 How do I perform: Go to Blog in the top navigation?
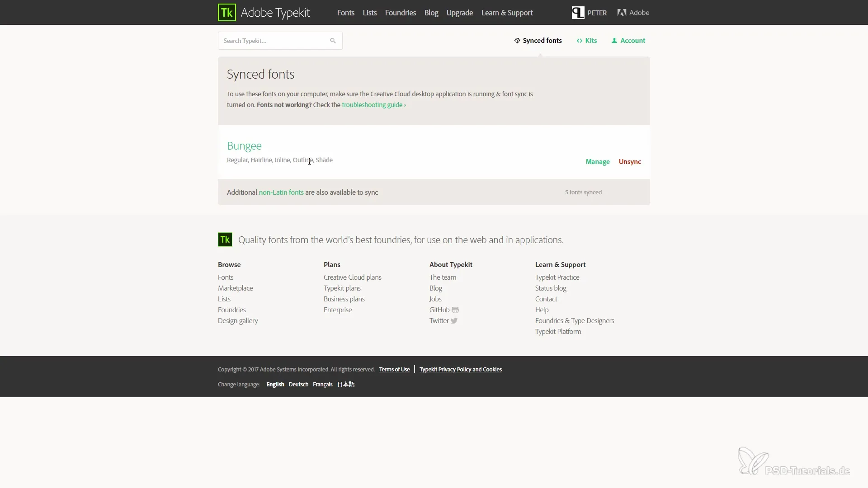pos(431,13)
